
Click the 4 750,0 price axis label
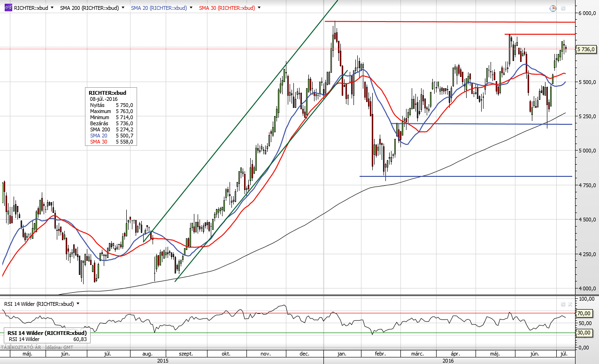586,185
